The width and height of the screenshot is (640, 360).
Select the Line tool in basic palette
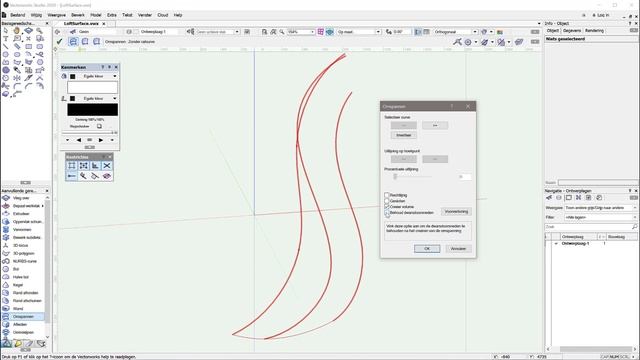pos(6,47)
